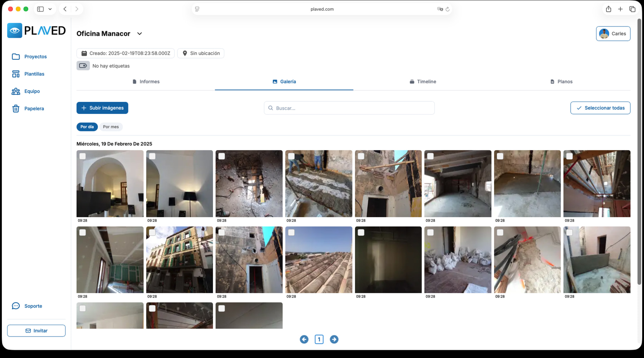Click the reader view icon in address bar
This screenshot has height=358, width=644.
(x=197, y=9)
